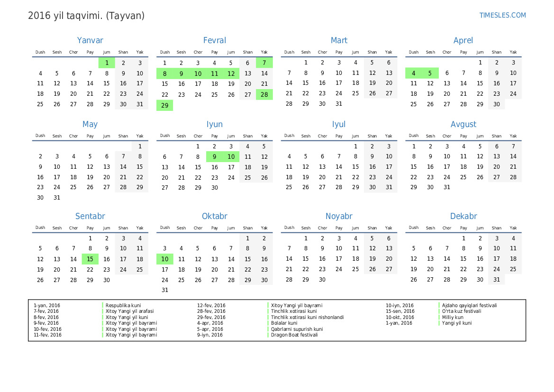Select the Yanvar month heading
This screenshot has height=392, width=554.
tap(90, 40)
